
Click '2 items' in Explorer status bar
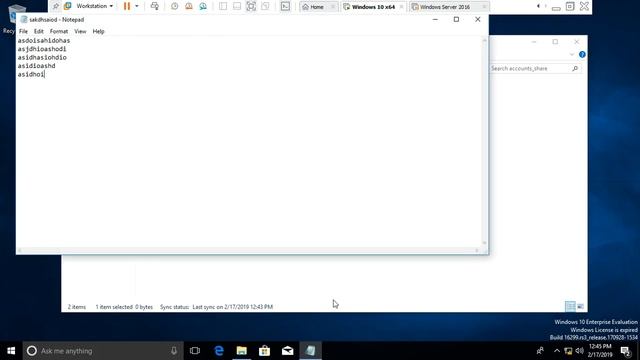(x=77, y=307)
